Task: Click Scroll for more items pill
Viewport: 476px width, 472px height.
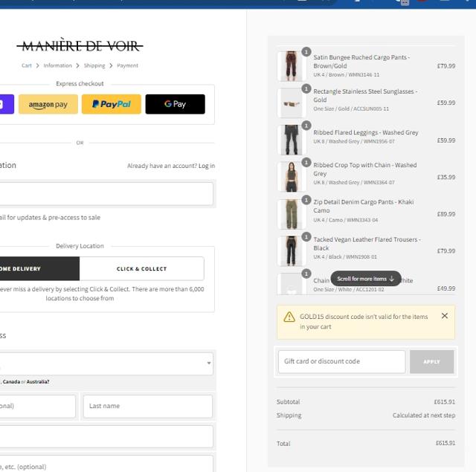Action: coord(366,279)
